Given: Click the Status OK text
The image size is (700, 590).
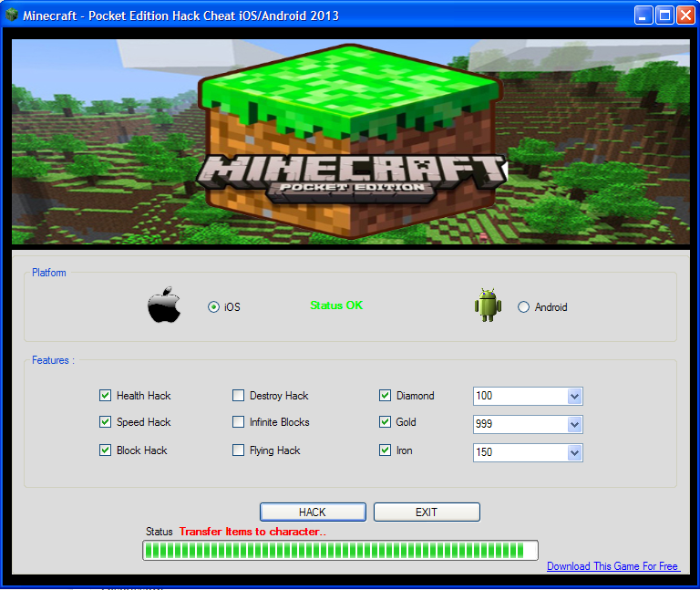Looking at the screenshot, I should click(x=336, y=305).
